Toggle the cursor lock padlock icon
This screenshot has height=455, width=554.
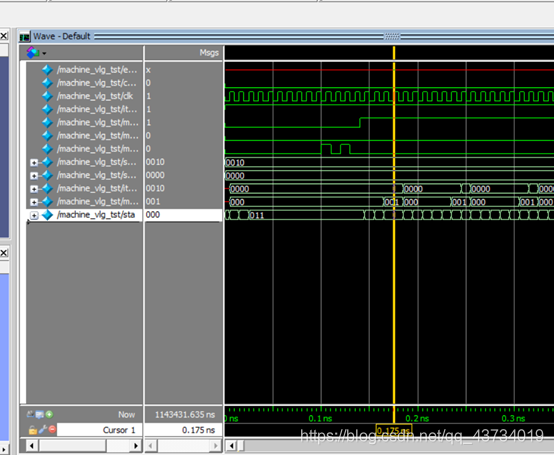(33, 430)
